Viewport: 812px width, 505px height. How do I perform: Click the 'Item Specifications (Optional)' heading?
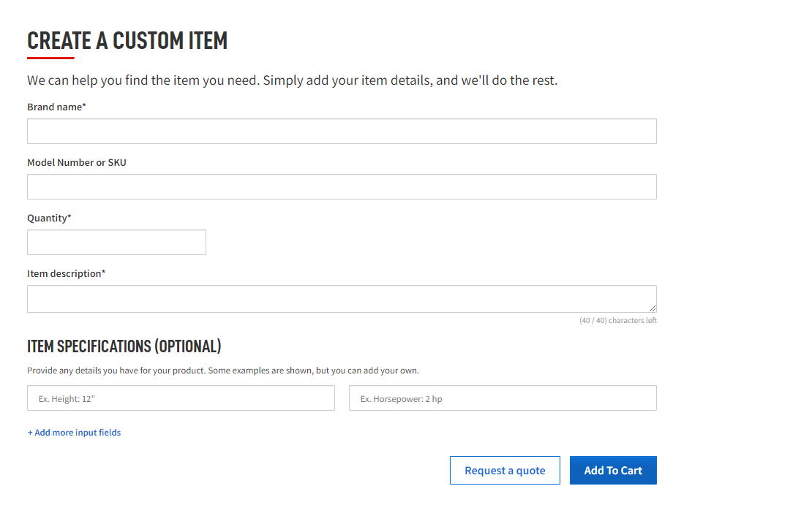coord(124,346)
